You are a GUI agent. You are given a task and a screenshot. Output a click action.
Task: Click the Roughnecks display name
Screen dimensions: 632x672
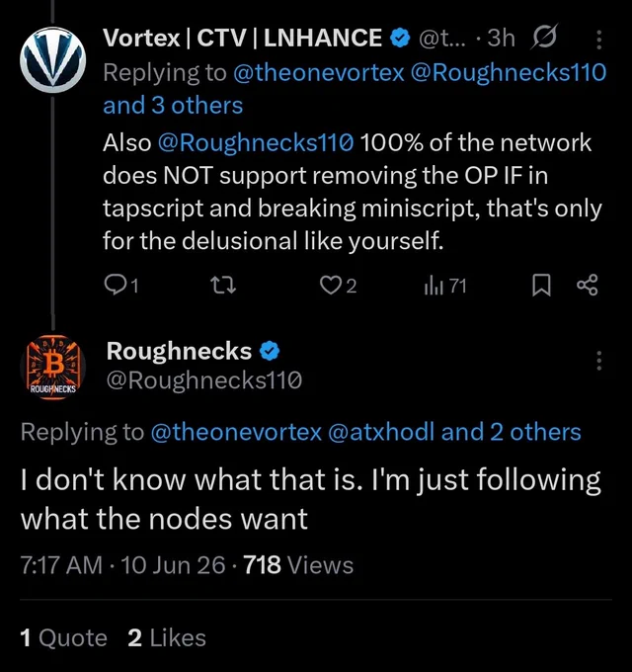(179, 351)
